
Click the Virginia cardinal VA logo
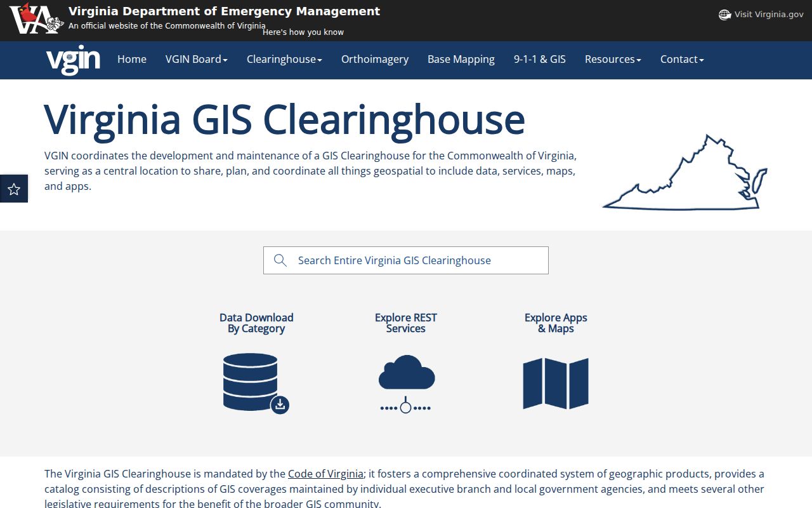point(37,18)
